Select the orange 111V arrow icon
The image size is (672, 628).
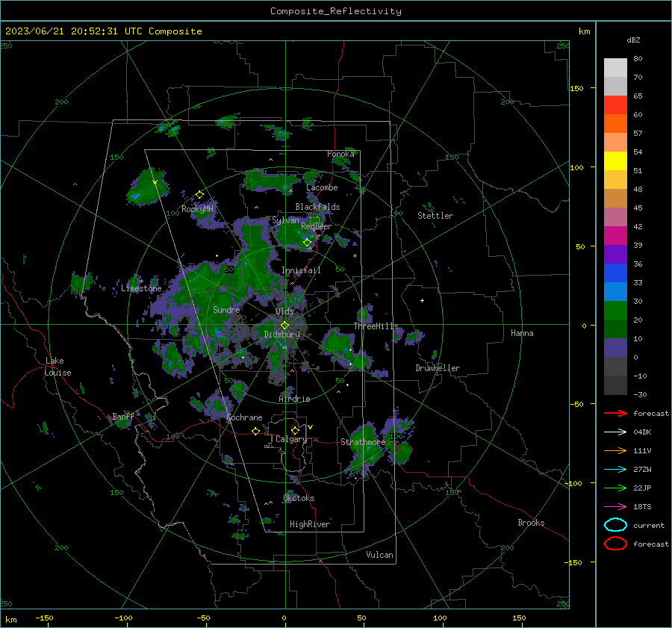[x=615, y=450]
